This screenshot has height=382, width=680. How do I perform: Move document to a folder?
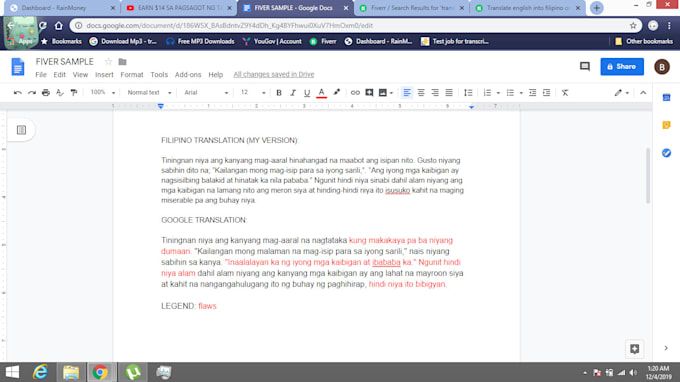click(x=122, y=62)
